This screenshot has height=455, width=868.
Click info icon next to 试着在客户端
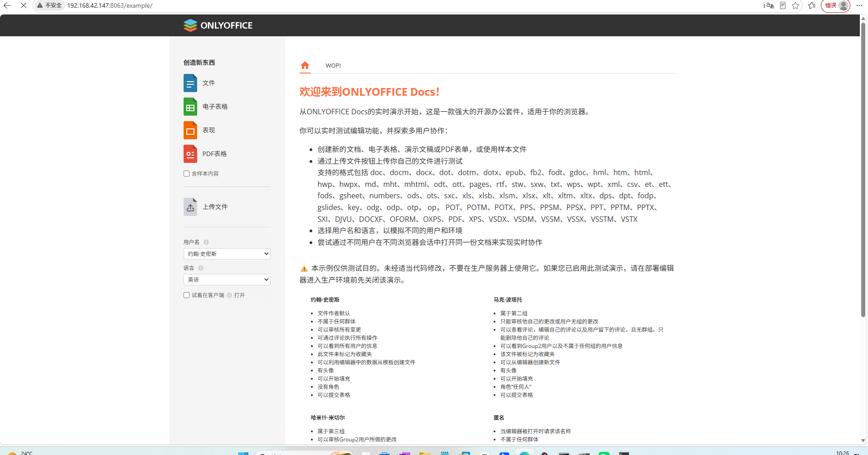[229, 295]
